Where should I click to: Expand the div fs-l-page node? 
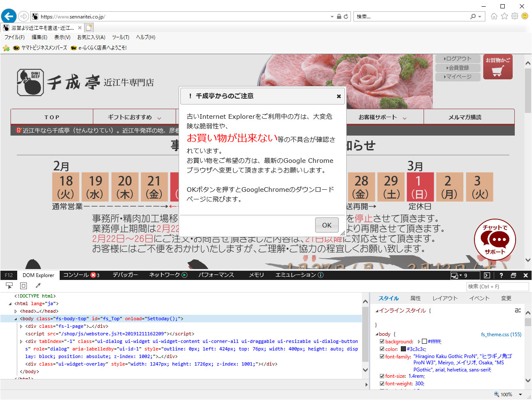[21, 326]
